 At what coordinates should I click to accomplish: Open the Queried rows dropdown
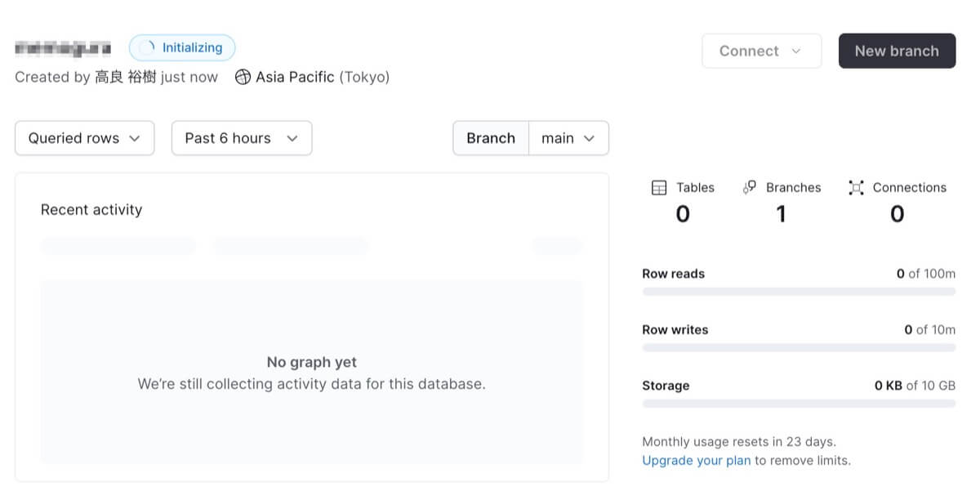[85, 138]
